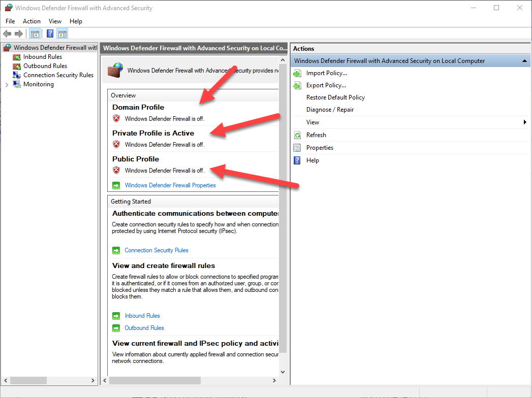
Task: Expand the View submenu arrow in Actions
Action: (x=525, y=122)
